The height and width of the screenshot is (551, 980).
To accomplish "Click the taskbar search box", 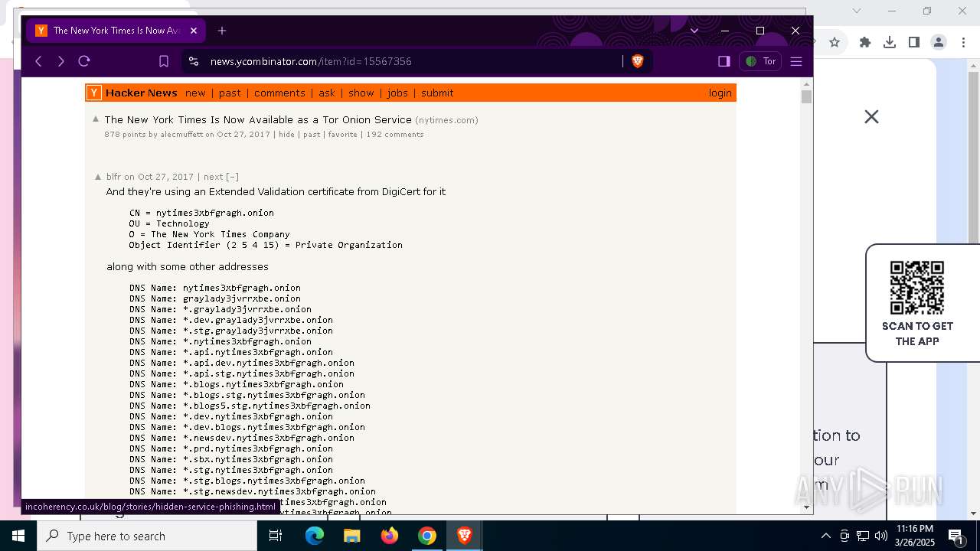I will click(147, 536).
